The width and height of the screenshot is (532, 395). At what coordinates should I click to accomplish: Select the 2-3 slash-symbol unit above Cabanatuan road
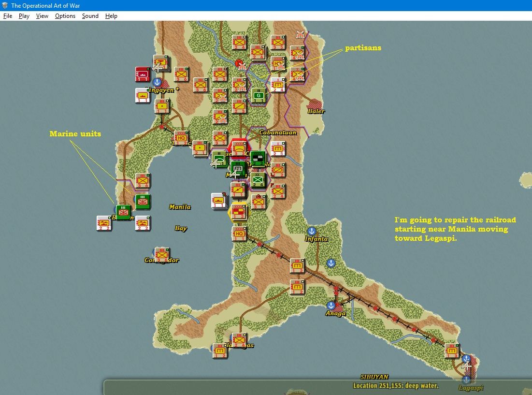[239, 106]
